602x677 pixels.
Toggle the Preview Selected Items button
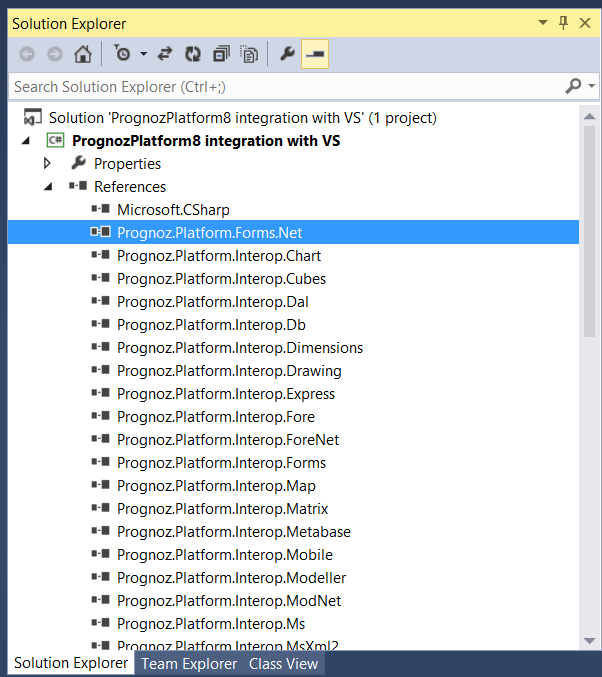pyautogui.click(x=315, y=54)
